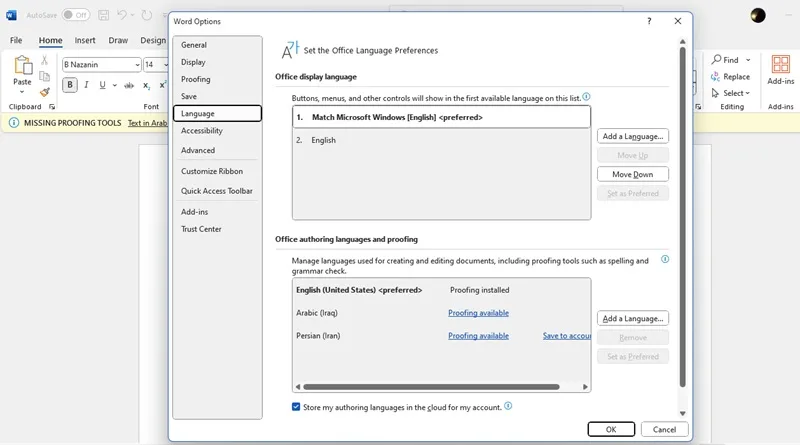
Task: Toggle Bold formatting in the ribbon
Action: (70, 85)
